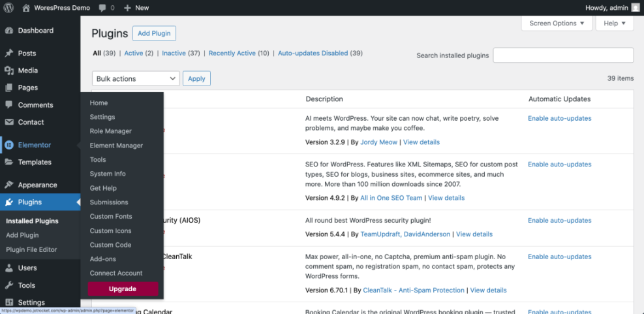Open the admin user avatar

(636, 7)
